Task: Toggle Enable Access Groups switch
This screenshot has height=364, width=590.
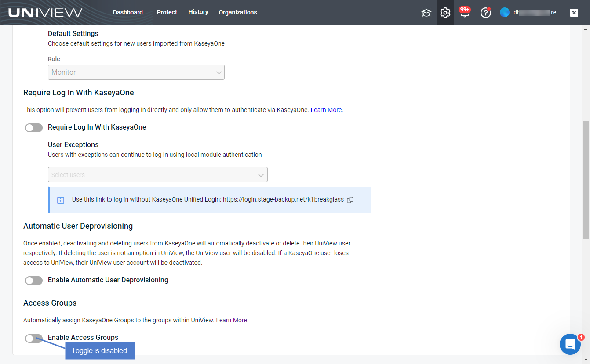Action: 34,338
